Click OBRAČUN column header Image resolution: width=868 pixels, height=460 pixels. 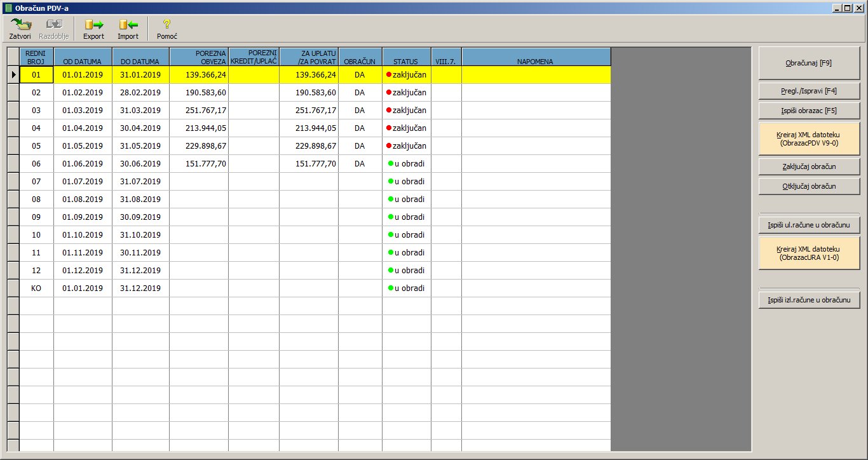pyautogui.click(x=360, y=57)
